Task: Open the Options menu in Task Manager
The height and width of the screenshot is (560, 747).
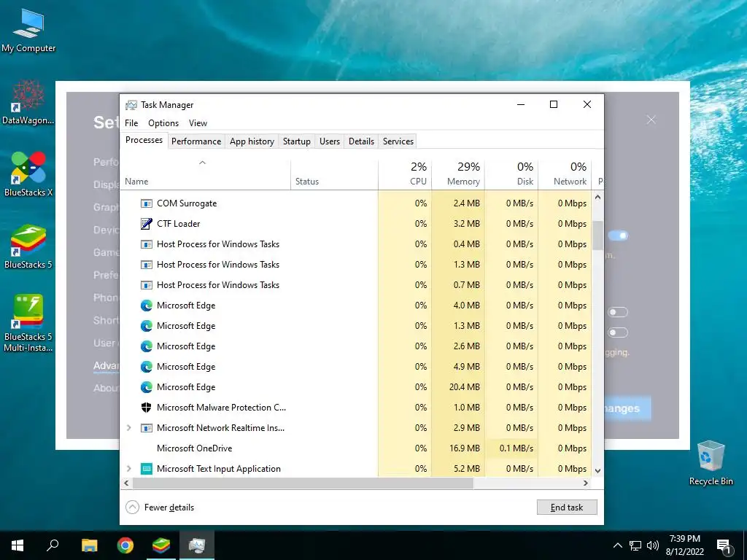Action: 163,123
